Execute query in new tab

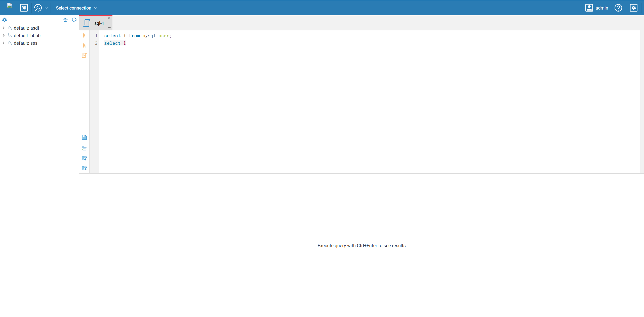point(84,46)
